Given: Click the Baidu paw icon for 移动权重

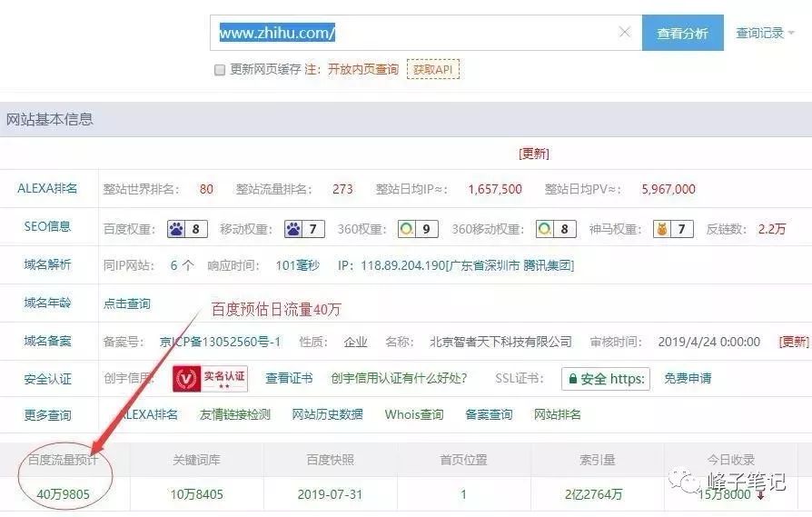Looking at the screenshot, I should click(x=293, y=229).
